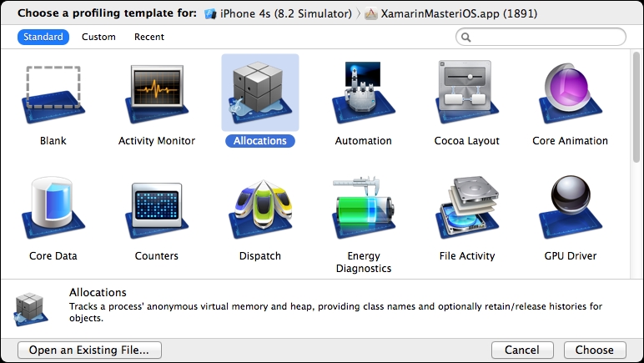
Task: Select the Core Data cylinder icon
Action: (x=53, y=208)
